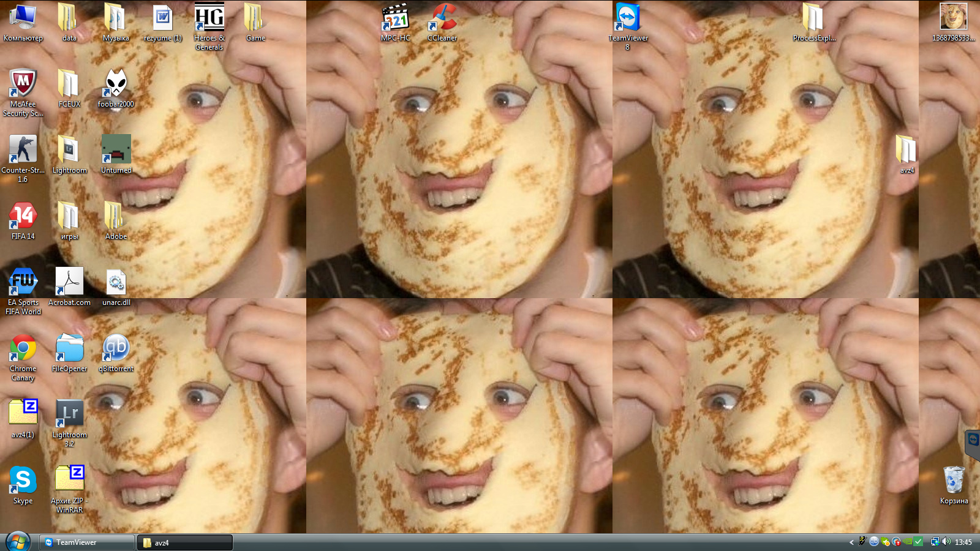Show hidden system tray icons
Image resolution: width=980 pixels, height=551 pixels.
click(851, 542)
